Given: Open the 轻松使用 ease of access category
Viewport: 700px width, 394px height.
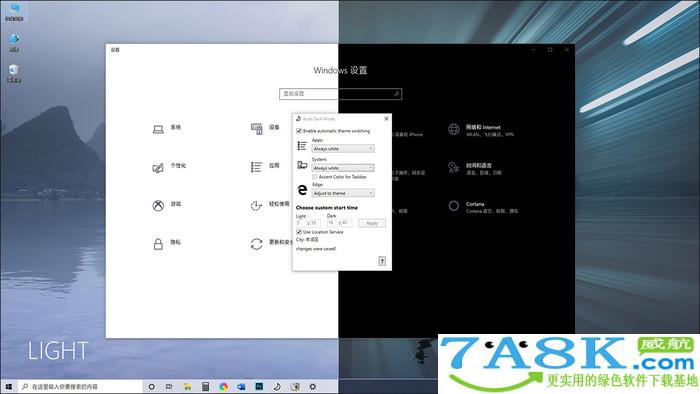Looking at the screenshot, I should click(x=270, y=205).
